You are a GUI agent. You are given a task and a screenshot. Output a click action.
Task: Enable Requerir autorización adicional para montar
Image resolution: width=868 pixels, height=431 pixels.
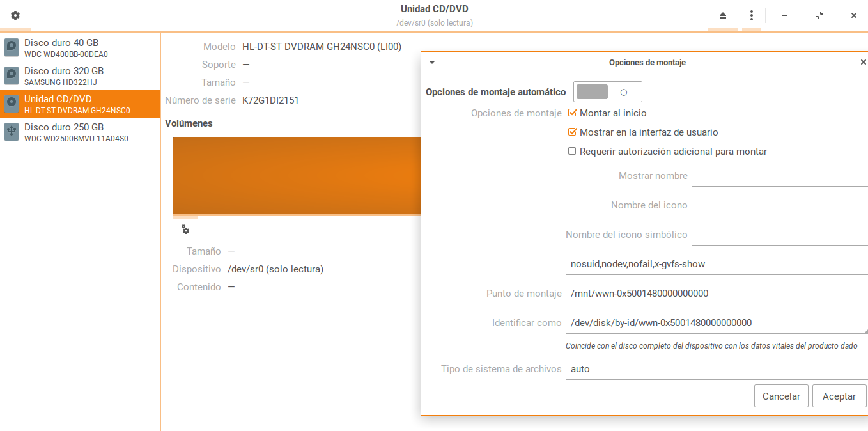pyautogui.click(x=573, y=152)
